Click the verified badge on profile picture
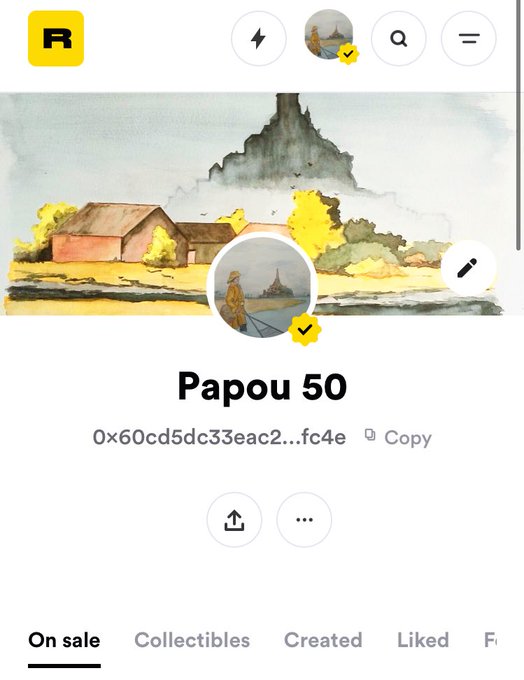The width and height of the screenshot is (524, 680). 305,330
